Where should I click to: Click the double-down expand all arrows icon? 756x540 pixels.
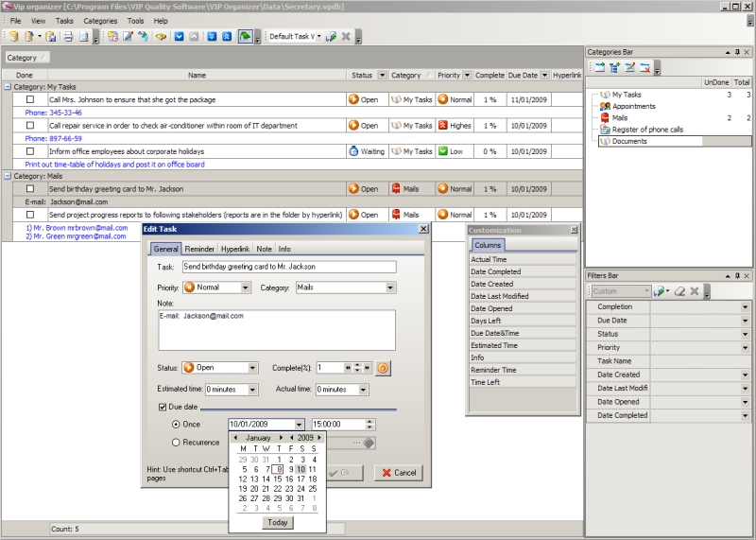click(210, 37)
